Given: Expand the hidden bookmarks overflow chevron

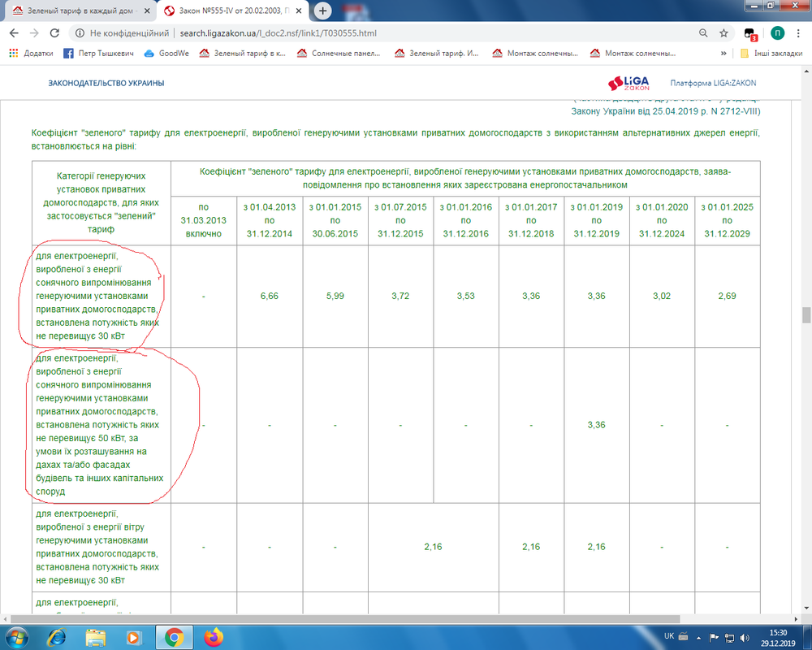Looking at the screenshot, I should pos(723,54).
